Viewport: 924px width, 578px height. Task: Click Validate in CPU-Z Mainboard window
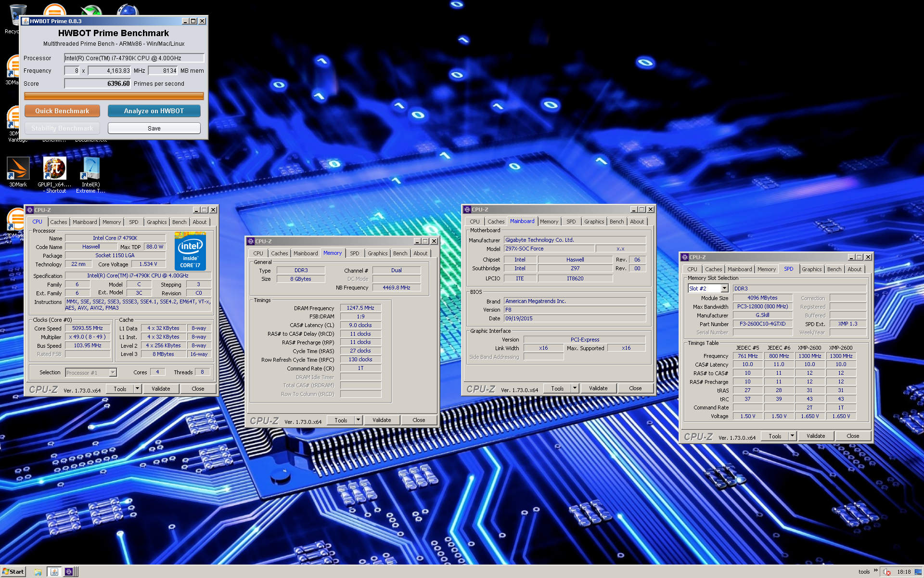pyautogui.click(x=598, y=388)
